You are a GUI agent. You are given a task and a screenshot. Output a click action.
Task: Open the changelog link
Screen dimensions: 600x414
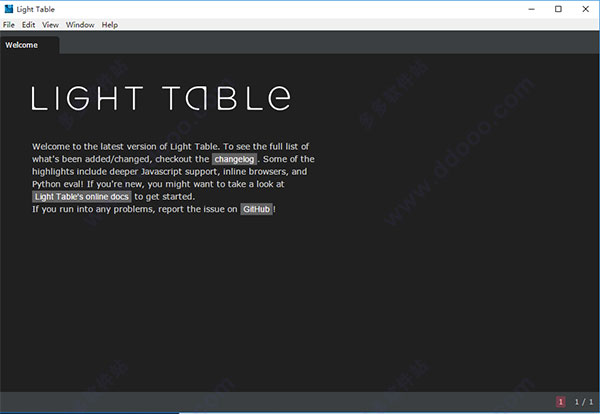pyautogui.click(x=234, y=159)
